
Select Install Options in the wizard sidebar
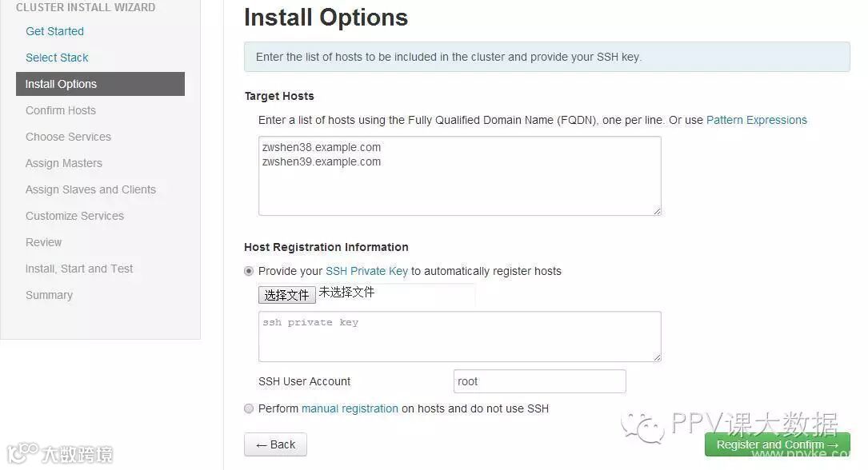coord(100,84)
